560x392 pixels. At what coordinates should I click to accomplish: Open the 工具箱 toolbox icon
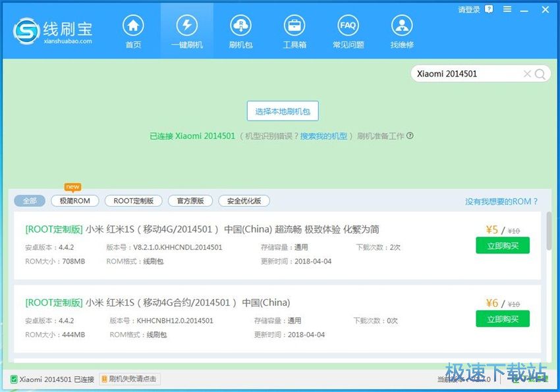tap(294, 25)
